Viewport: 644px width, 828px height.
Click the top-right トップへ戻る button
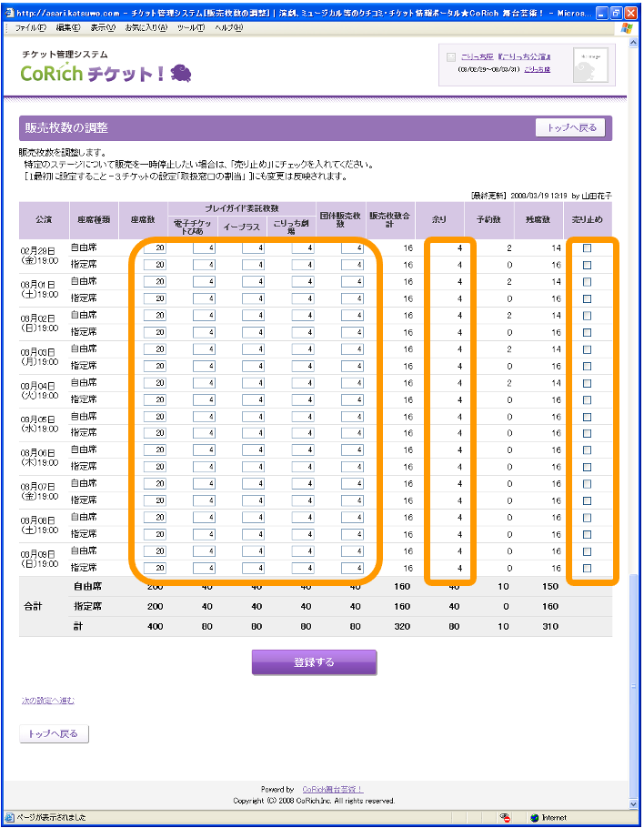point(570,128)
